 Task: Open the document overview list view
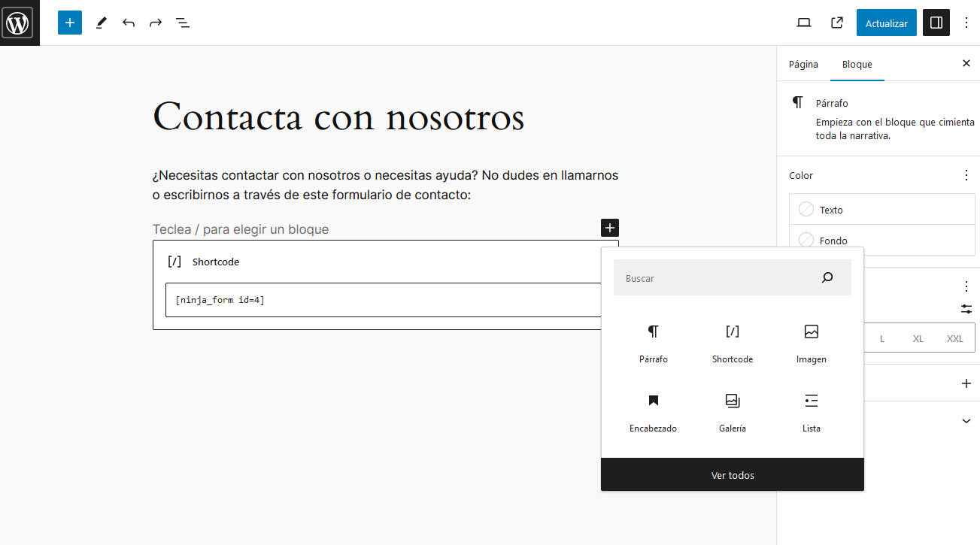point(183,23)
